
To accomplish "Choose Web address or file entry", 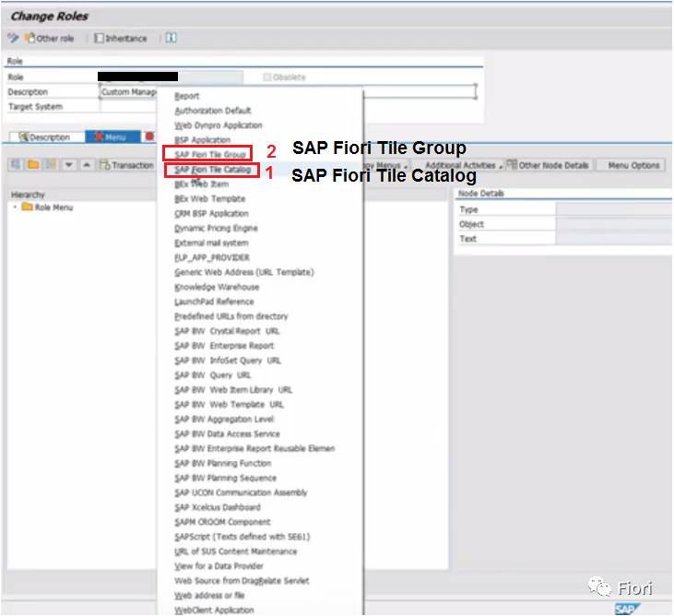I will [x=209, y=596].
